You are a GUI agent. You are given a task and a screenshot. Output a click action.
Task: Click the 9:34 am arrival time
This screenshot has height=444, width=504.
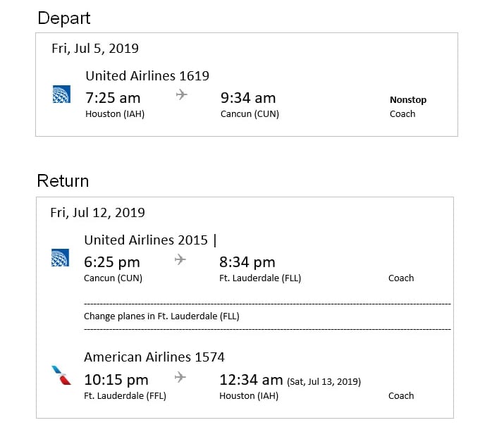tap(248, 97)
